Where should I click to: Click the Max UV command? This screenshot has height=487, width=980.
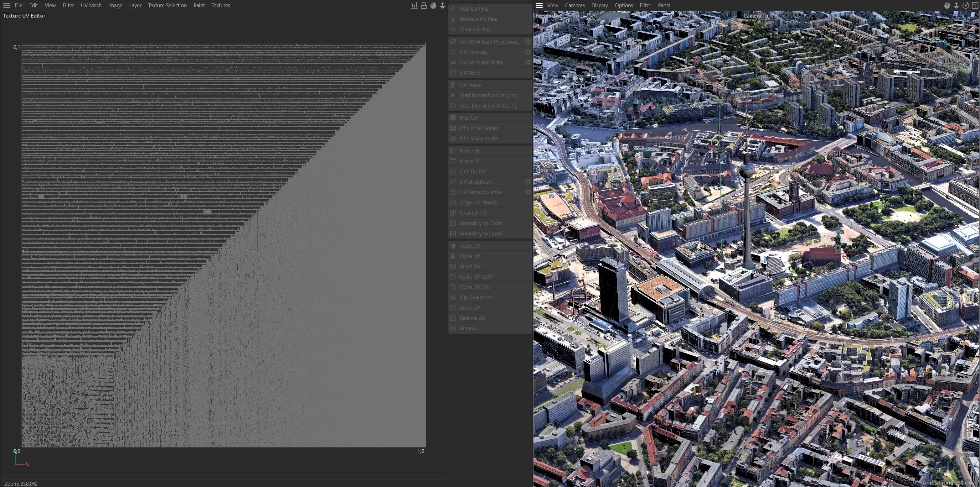point(490,118)
